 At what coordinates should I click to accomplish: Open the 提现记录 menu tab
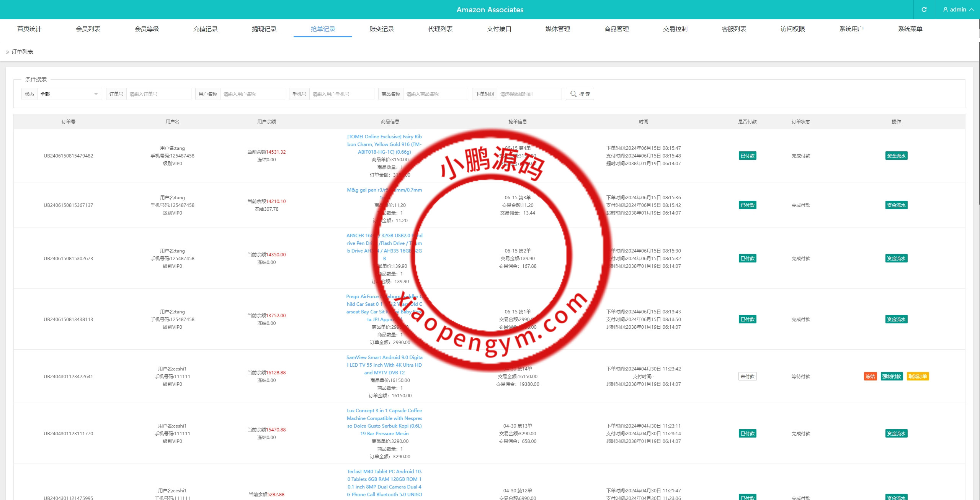(264, 29)
